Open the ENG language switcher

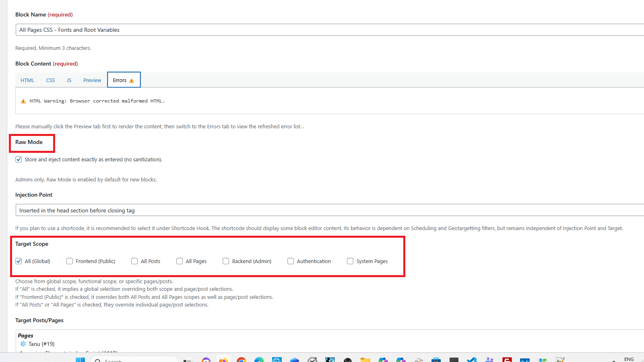[x=629, y=359]
